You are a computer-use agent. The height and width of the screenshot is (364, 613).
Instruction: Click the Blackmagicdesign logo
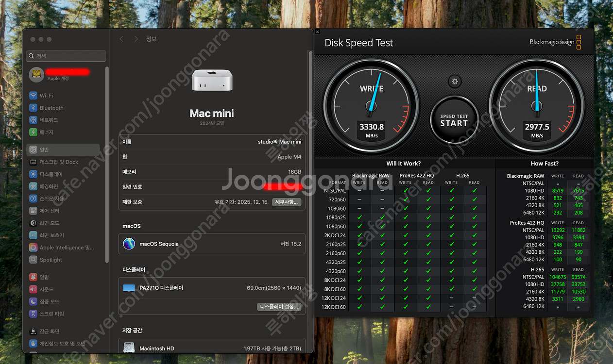tap(555, 42)
